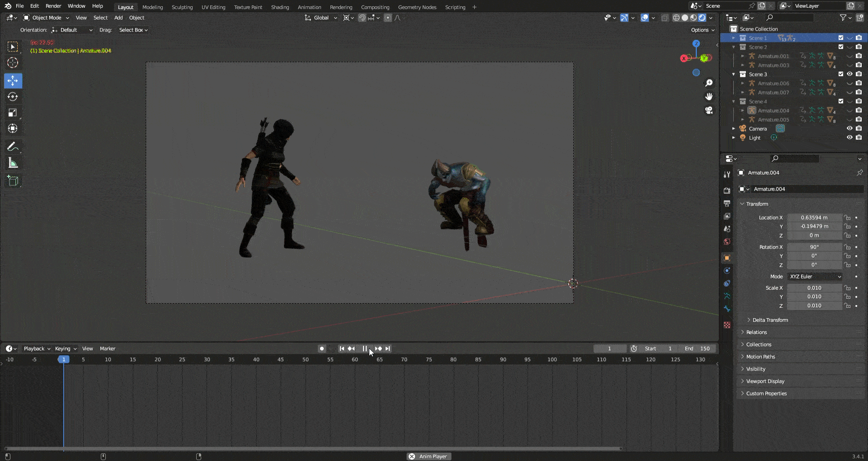Pause the animation playback

pyautogui.click(x=365, y=348)
